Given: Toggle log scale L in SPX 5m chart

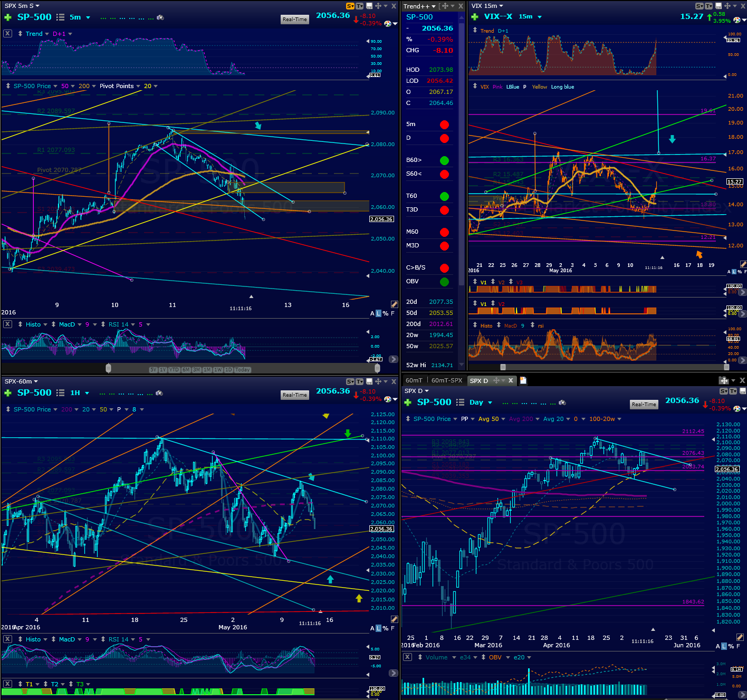Looking at the screenshot, I should (378, 313).
